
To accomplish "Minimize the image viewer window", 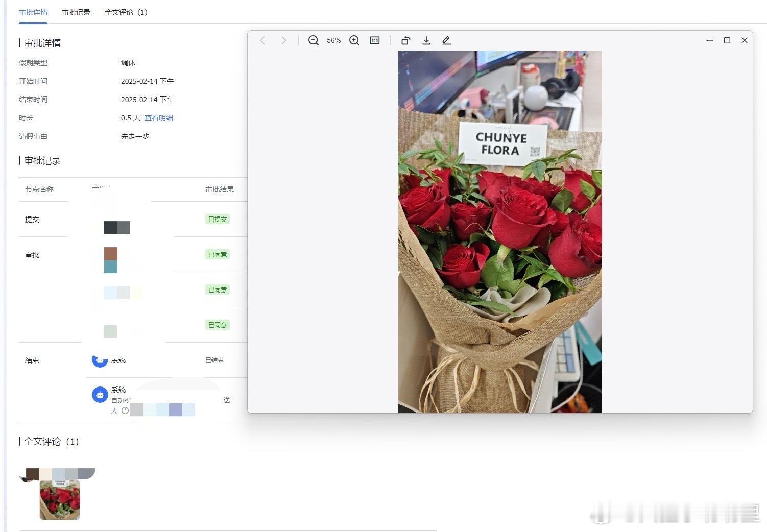I will pyautogui.click(x=710, y=40).
